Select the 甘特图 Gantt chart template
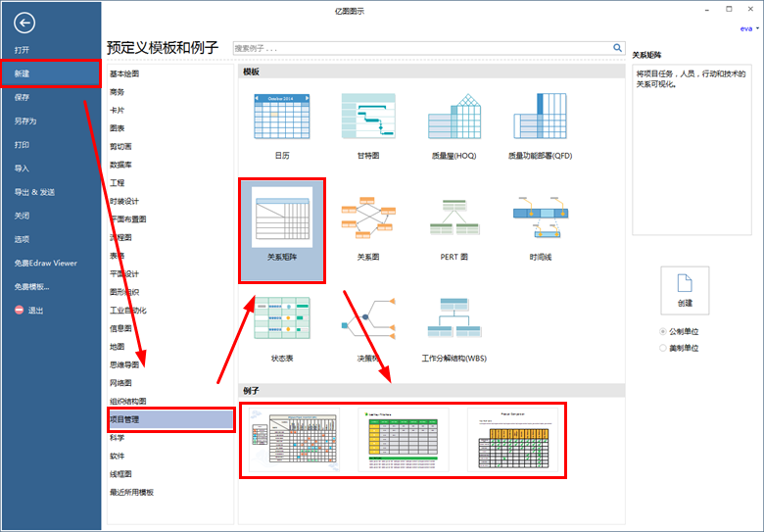This screenshot has height=532, width=764. (x=368, y=117)
